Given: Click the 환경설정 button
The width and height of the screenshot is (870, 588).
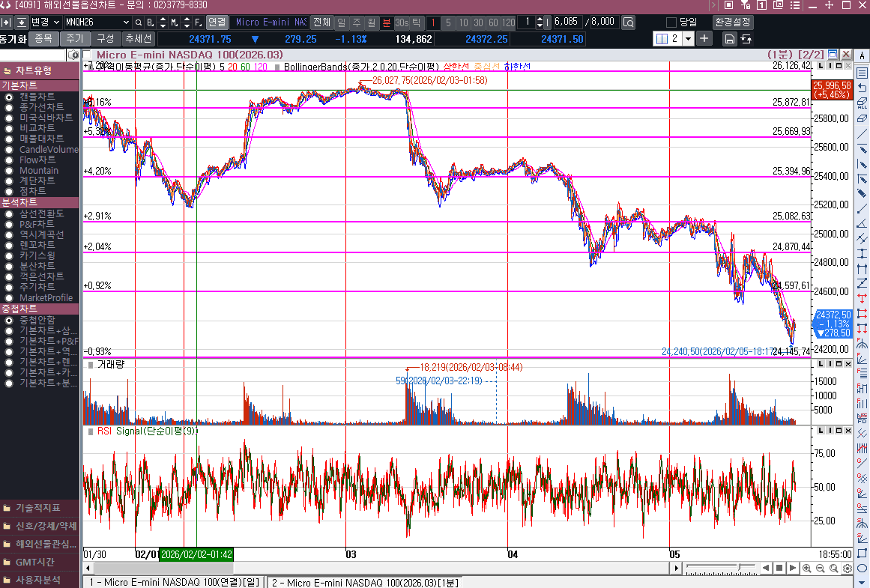Looking at the screenshot, I should pyautogui.click(x=733, y=22).
